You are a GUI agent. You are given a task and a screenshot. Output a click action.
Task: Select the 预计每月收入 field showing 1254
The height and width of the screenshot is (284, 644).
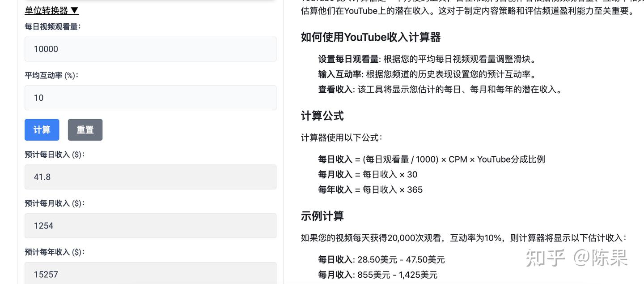pyautogui.click(x=150, y=225)
